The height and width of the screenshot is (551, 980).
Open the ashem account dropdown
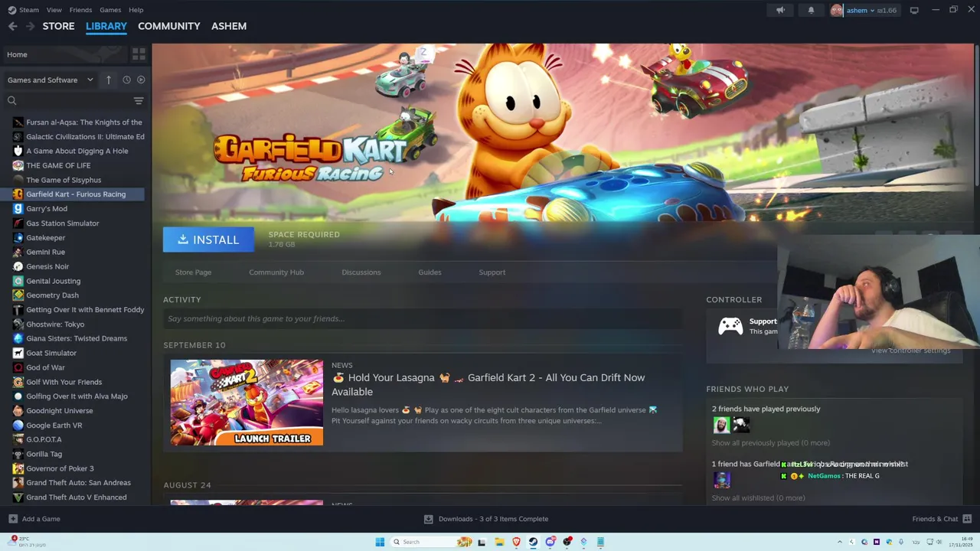(x=864, y=10)
